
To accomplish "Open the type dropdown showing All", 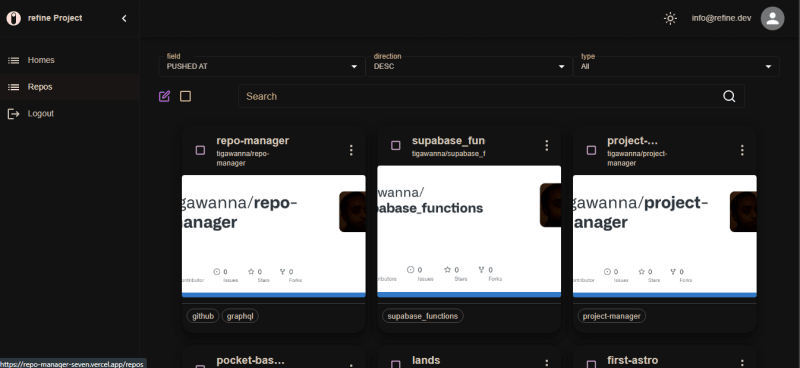I will (x=677, y=66).
